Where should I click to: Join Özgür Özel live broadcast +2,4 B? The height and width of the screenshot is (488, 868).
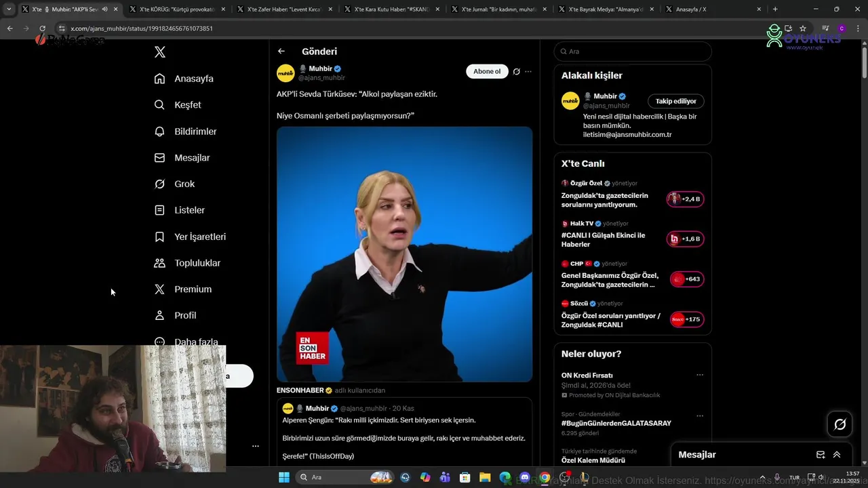point(686,199)
